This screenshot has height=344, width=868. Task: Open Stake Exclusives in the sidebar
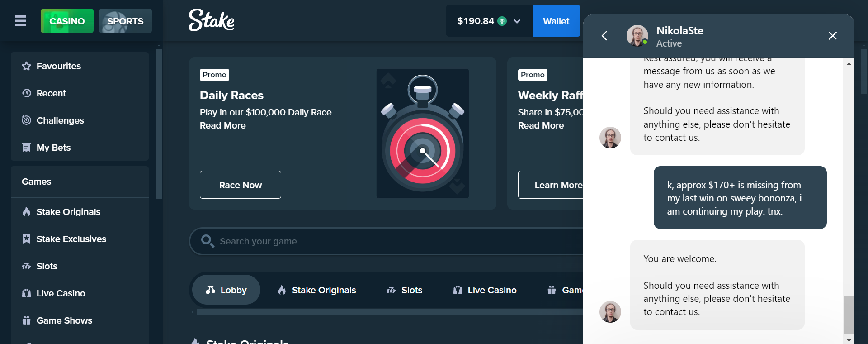pyautogui.click(x=80, y=239)
